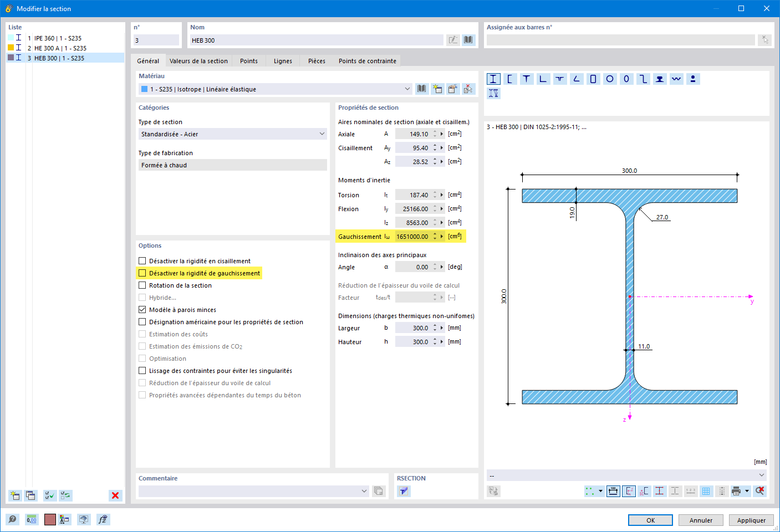Select the L-angle section shape icon
Viewport: 780px width, 532px height.
(543, 79)
